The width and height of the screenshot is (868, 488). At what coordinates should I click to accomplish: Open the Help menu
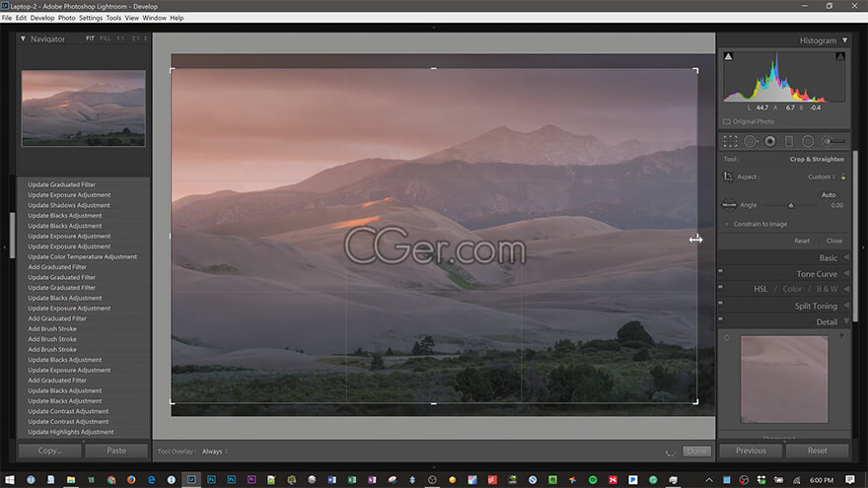point(177,18)
